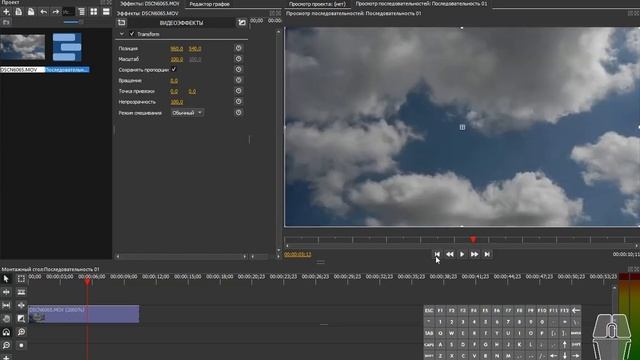Viewport: 640px width, 360px height.
Task: Open the Редактор графов tab
Action: [x=209, y=4]
